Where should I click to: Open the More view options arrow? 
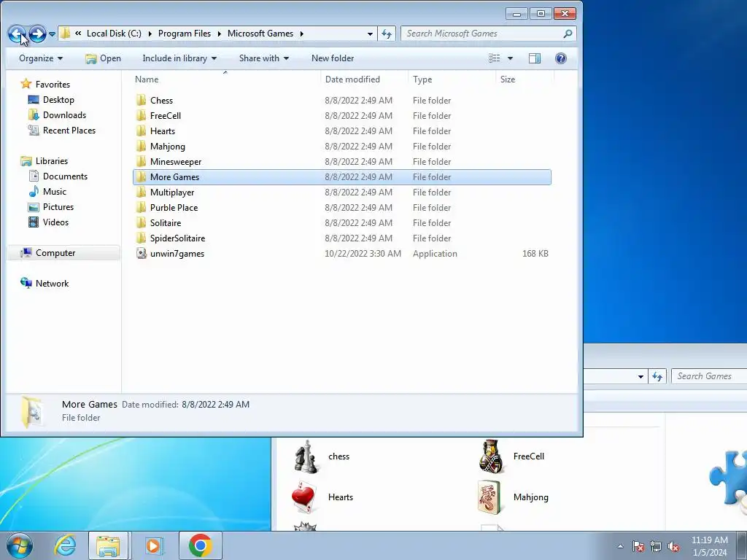click(x=510, y=58)
